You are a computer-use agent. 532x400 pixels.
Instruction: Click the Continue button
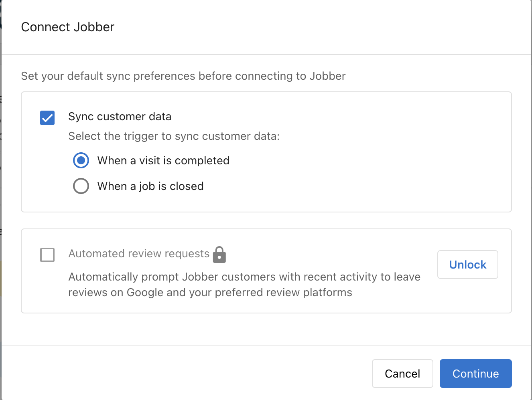pyautogui.click(x=475, y=373)
